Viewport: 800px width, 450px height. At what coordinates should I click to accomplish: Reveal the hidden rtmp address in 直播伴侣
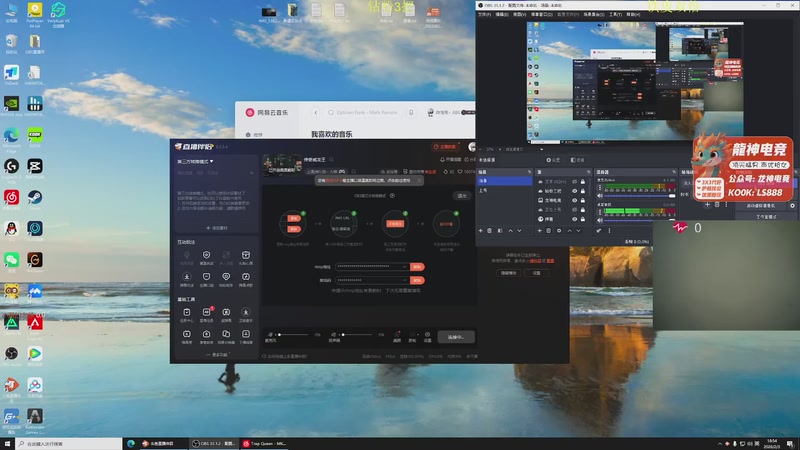[405, 266]
